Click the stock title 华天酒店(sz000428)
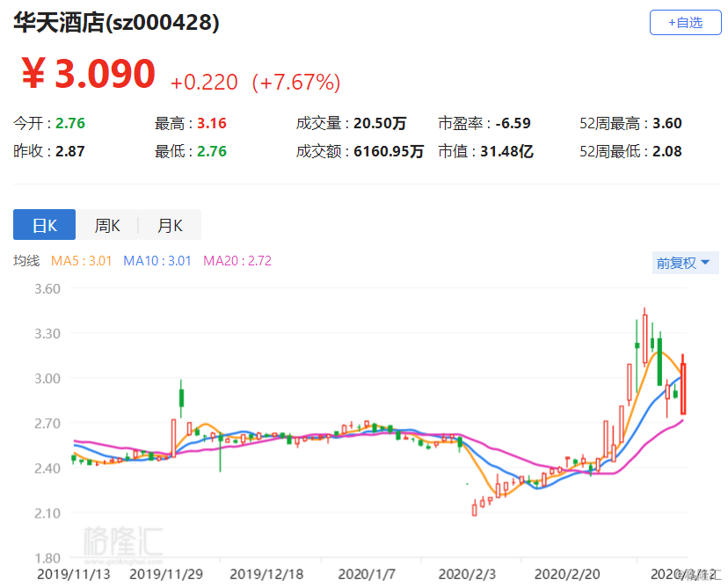The height and width of the screenshot is (587, 728). (116, 22)
